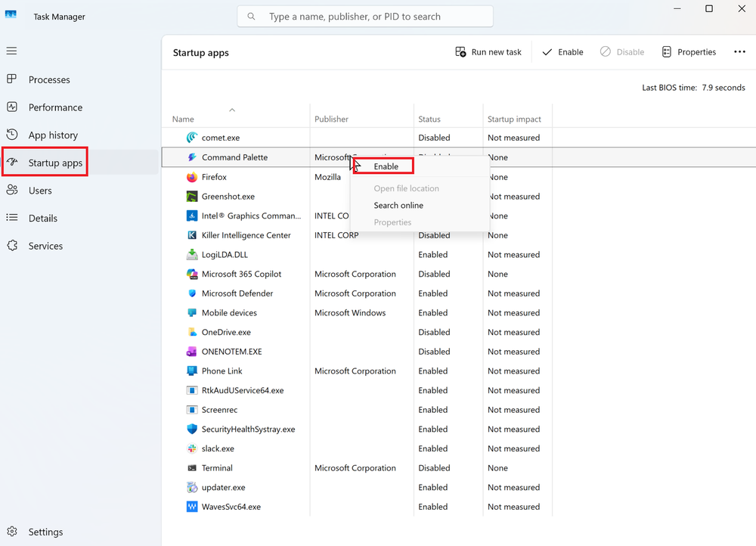Click the Microsoft 365 Copilot icon
The image size is (756, 546).
click(x=192, y=274)
